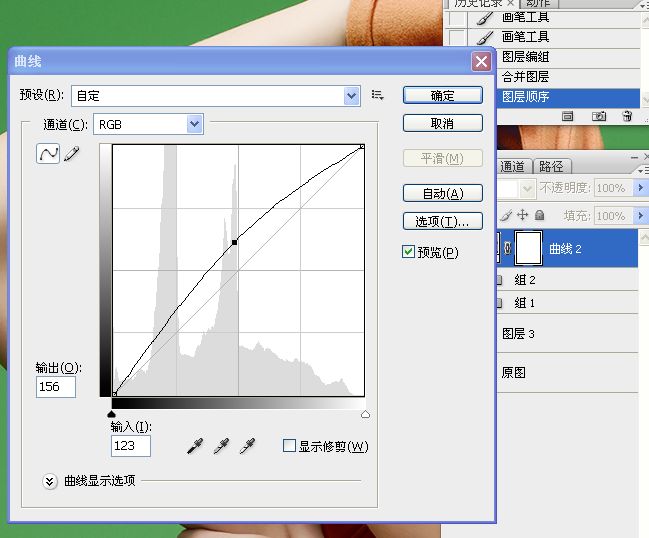Select the 曲线 2 layer name

[x=565, y=249]
